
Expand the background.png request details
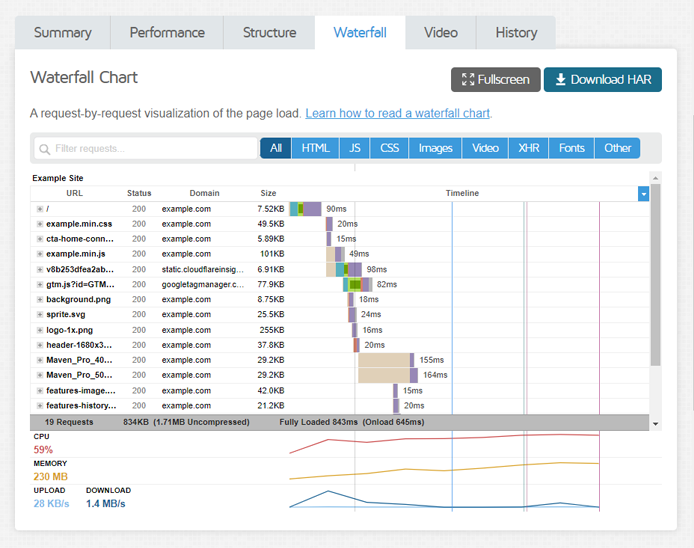[40, 299]
